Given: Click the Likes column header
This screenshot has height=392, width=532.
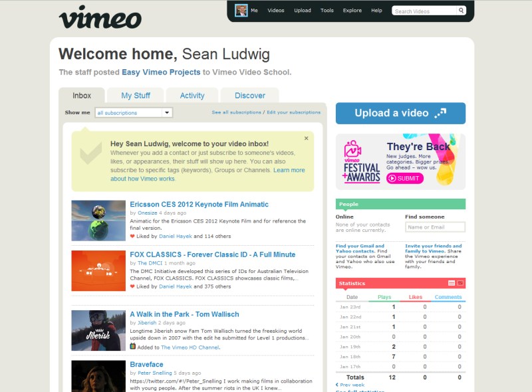Looking at the screenshot, I should (415, 297).
